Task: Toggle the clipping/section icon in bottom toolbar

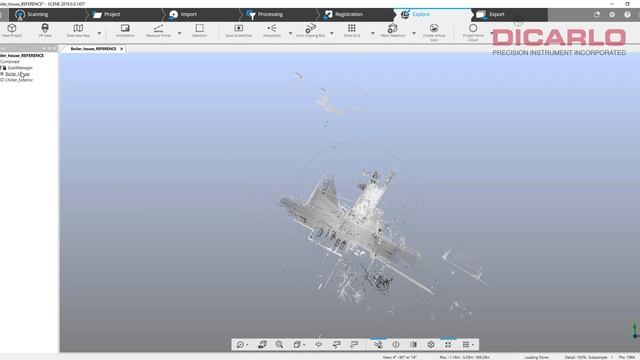Action: point(413,344)
